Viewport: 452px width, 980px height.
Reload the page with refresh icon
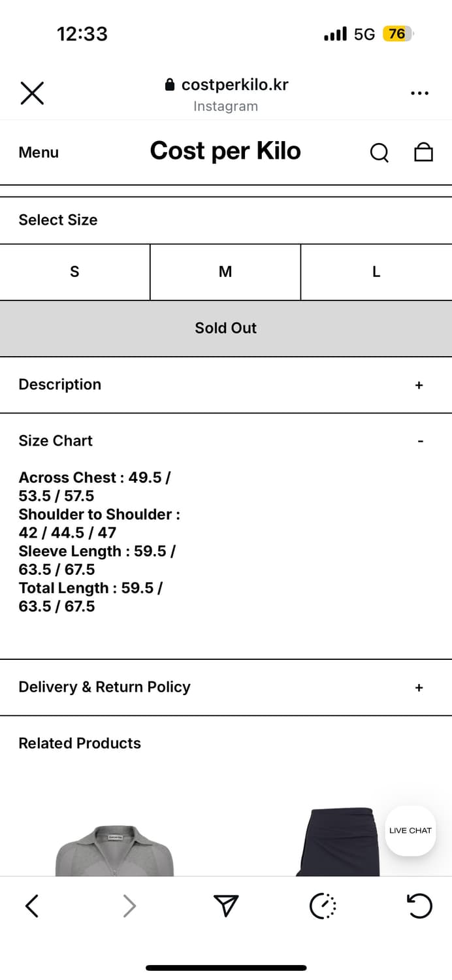[419, 906]
